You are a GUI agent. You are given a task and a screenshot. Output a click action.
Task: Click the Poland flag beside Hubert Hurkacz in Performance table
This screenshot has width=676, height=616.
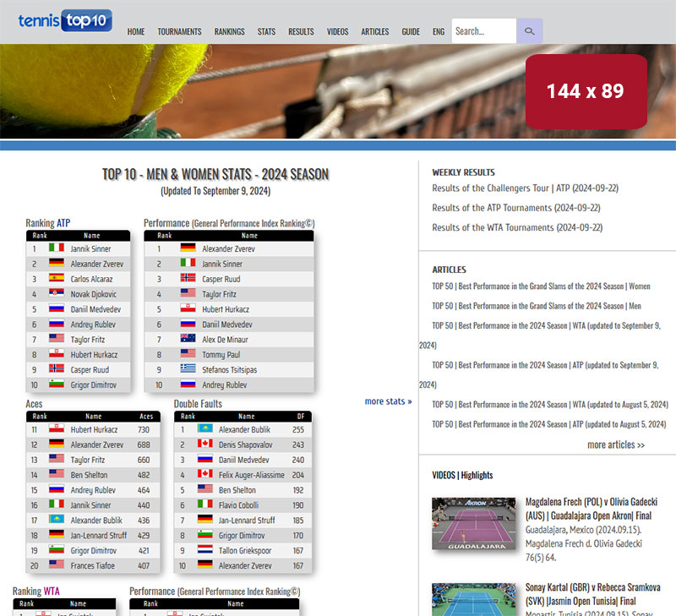coord(188,308)
